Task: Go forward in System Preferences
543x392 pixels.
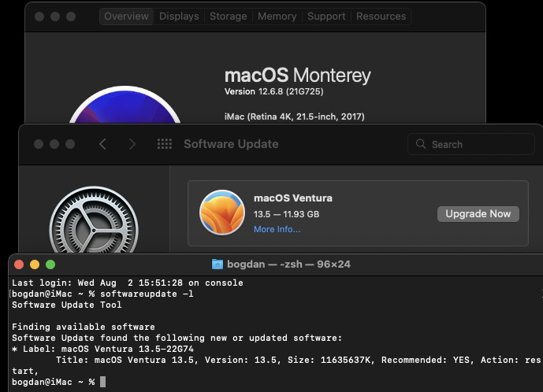Action: point(132,144)
